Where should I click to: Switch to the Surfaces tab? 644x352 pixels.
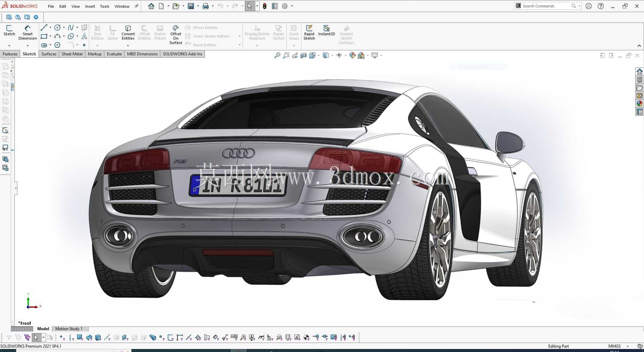[49, 54]
